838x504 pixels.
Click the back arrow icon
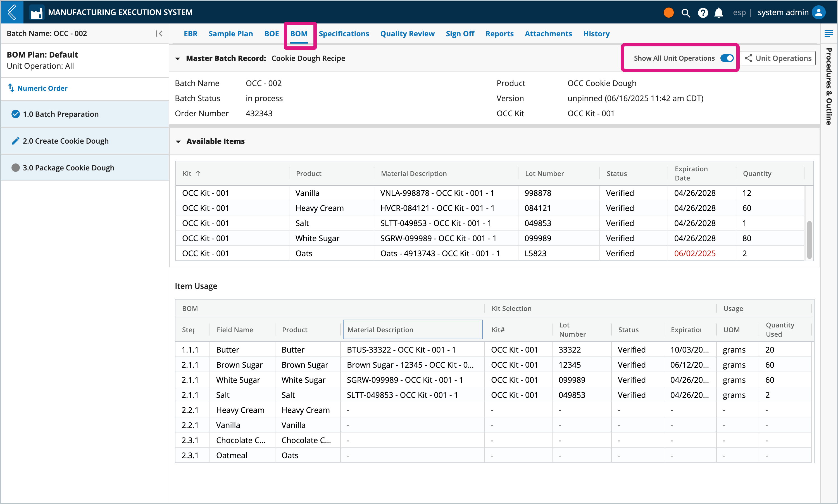point(12,12)
